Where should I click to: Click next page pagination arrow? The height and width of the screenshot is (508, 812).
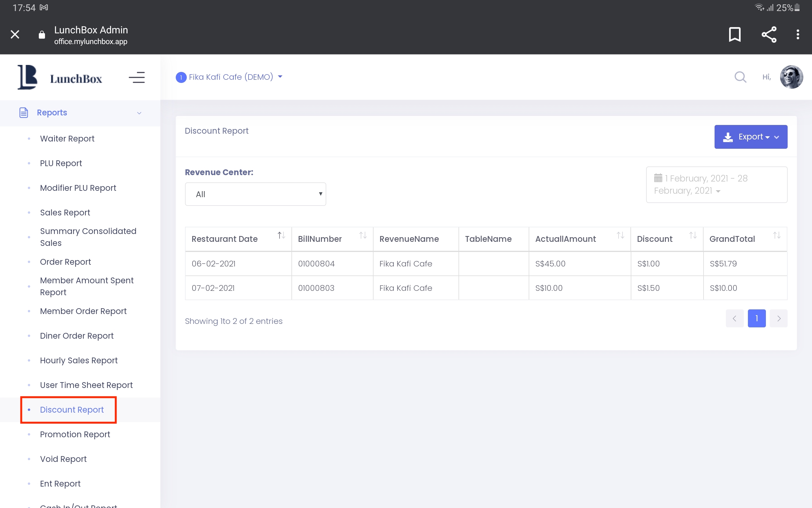(778, 318)
